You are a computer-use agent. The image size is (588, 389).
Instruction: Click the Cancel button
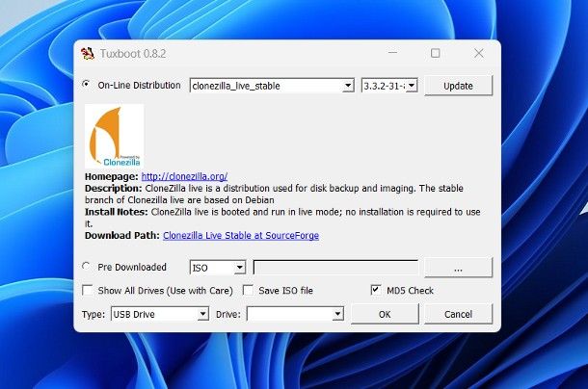coord(458,314)
